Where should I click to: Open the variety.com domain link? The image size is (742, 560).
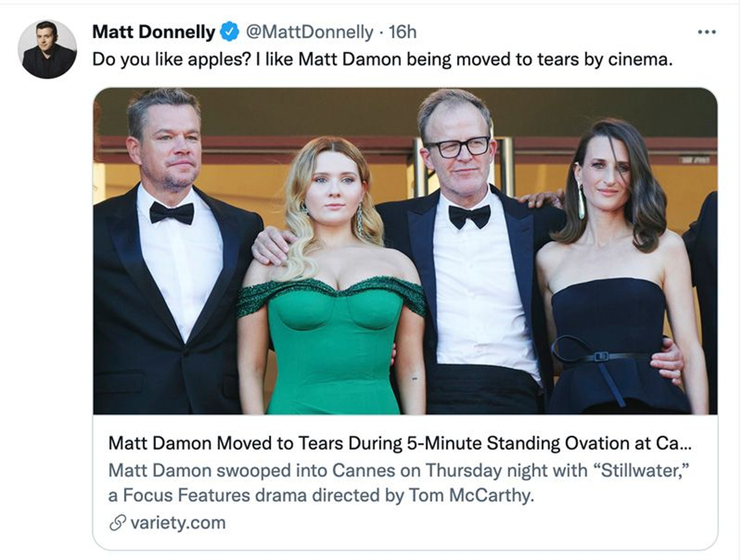(x=178, y=523)
